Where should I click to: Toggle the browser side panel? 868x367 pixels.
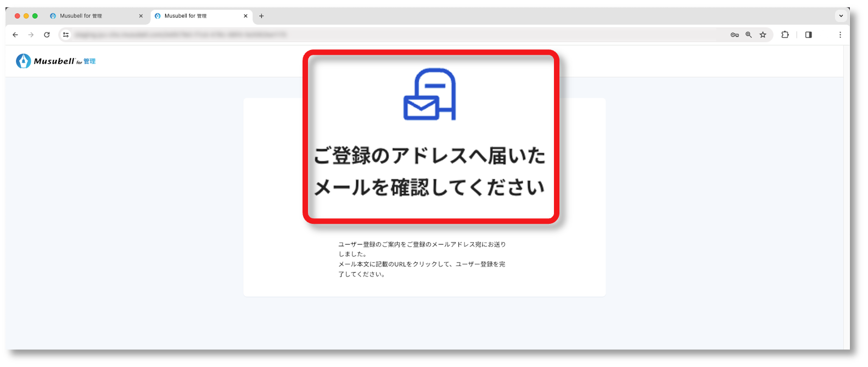[x=808, y=35]
